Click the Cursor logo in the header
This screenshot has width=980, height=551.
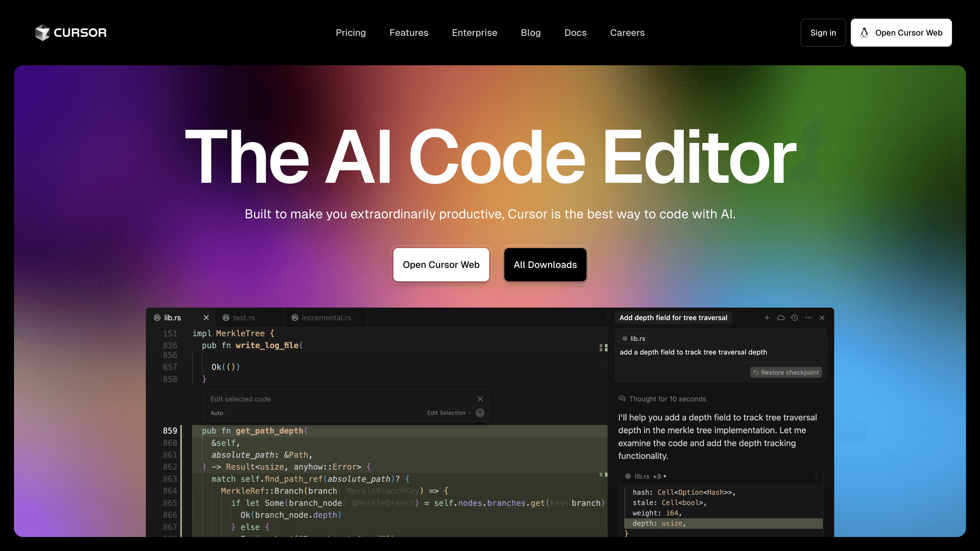coord(71,33)
